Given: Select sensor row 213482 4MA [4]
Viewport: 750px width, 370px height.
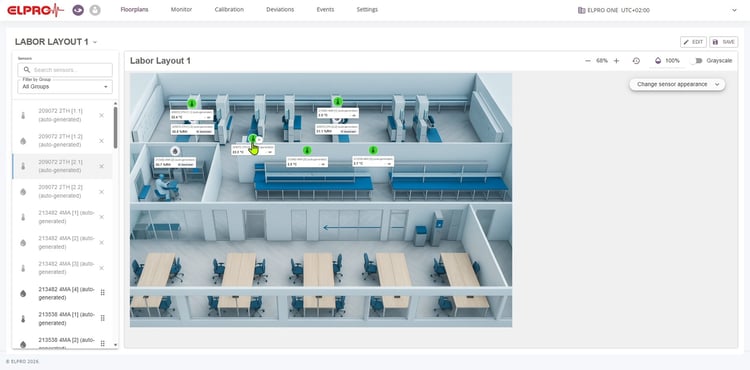Looking at the screenshot, I should click(x=62, y=294).
